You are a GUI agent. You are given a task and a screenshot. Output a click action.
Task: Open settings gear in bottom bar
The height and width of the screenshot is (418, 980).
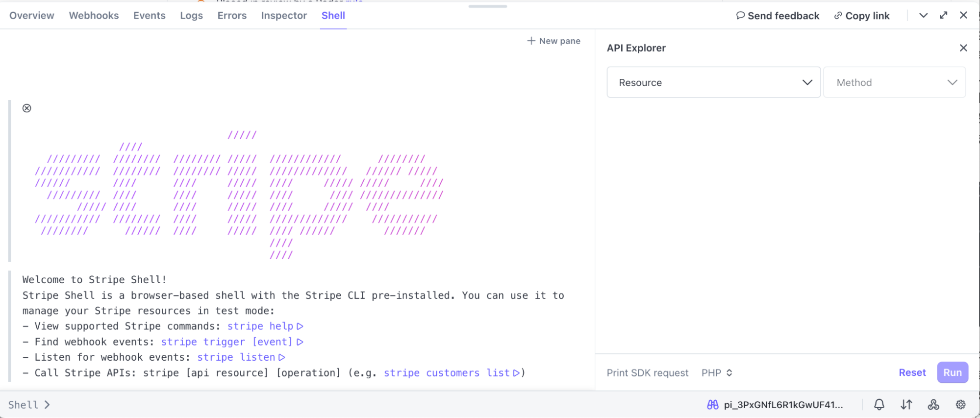pyautogui.click(x=960, y=404)
